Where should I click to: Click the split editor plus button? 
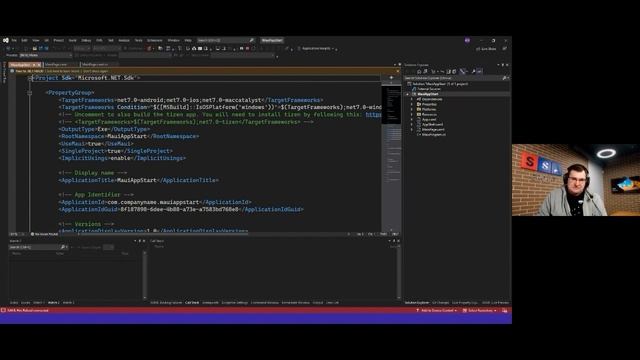(x=391, y=78)
